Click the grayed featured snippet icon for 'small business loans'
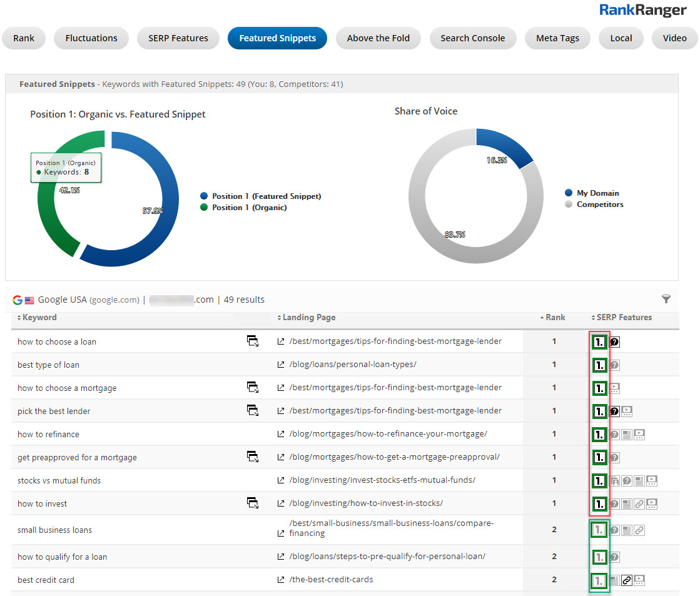 coord(599,530)
